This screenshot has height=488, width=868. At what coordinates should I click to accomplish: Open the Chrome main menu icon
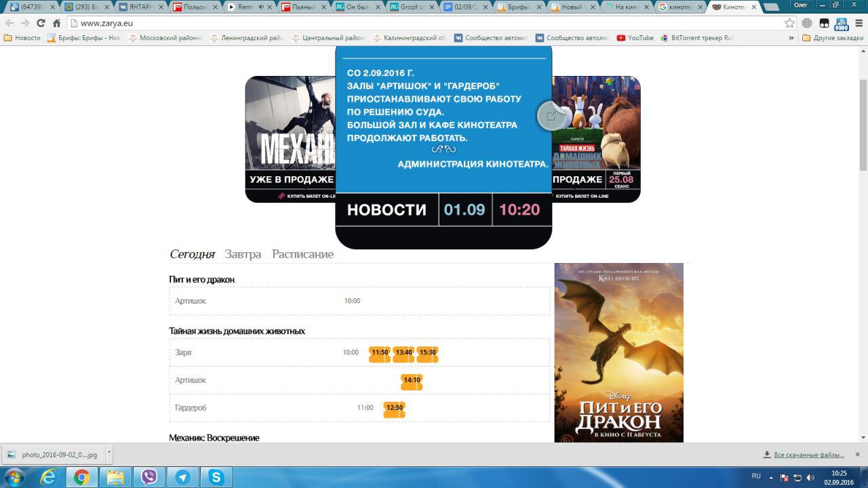(x=859, y=23)
